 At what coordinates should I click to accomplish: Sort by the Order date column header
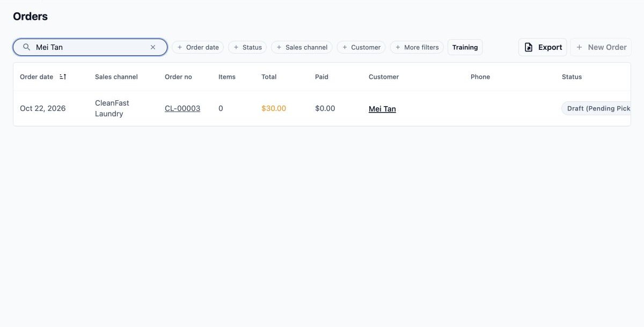click(36, 77)
